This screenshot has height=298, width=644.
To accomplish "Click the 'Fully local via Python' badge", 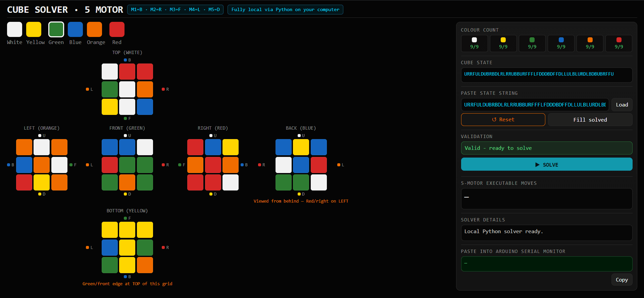I will click(285, 9).
